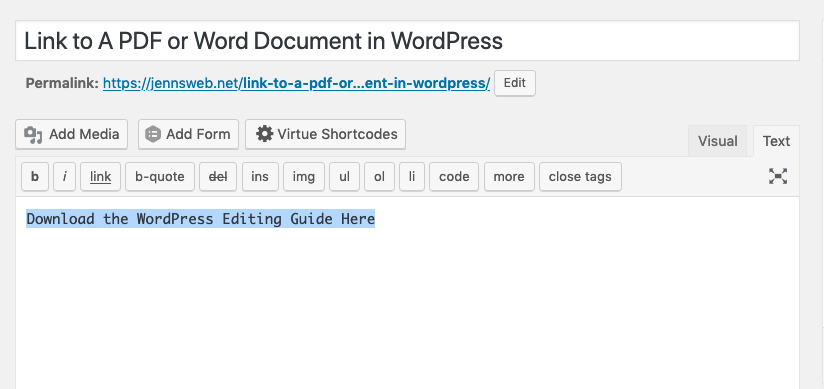Click the highlighted Download the WordPress text
The height and width of the screenshot is (389, 824).
click(201, 219)
